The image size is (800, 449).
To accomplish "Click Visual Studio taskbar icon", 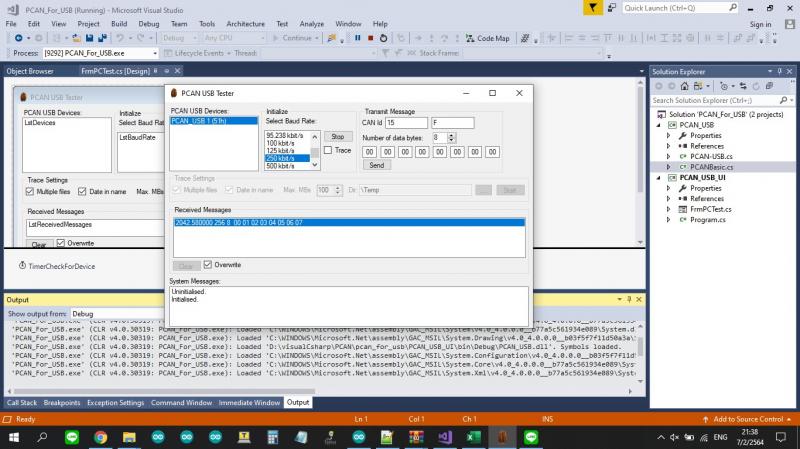I will click(x=445, y=437).
